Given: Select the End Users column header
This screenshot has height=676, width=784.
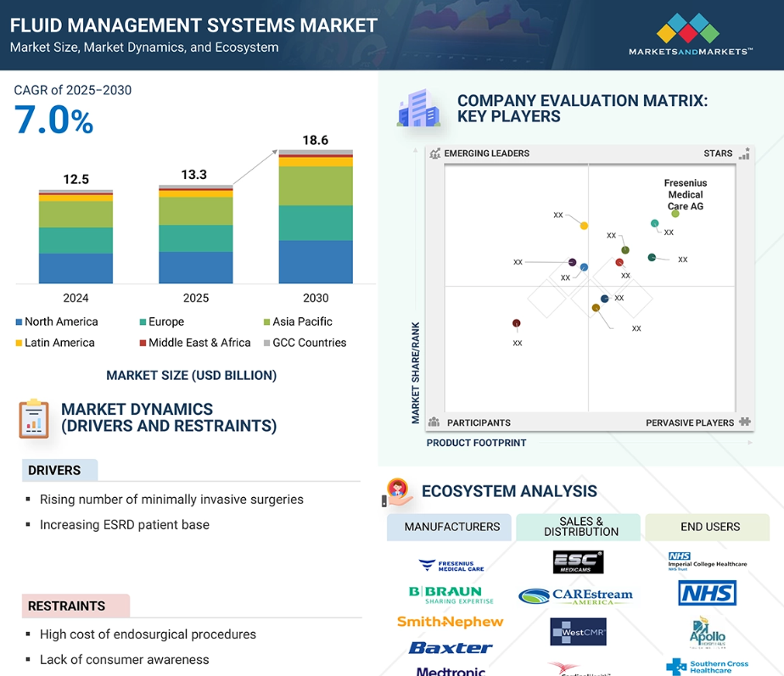Looking at the screenshot, I should tap(708, 527).
